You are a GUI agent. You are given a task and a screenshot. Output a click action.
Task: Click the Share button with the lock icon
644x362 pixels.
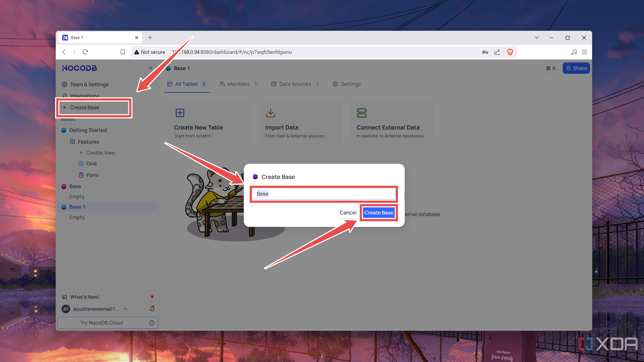click(576, 68)
